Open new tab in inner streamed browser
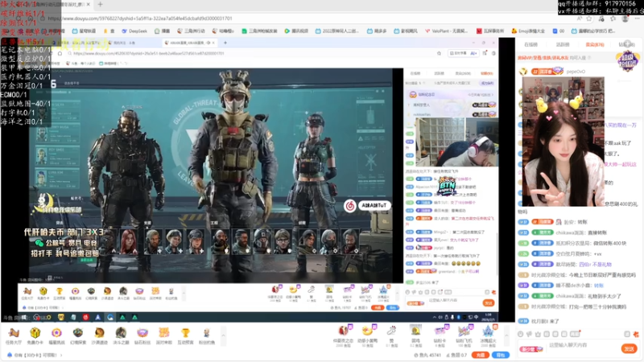644x362 pixels. tap(225, 43)
